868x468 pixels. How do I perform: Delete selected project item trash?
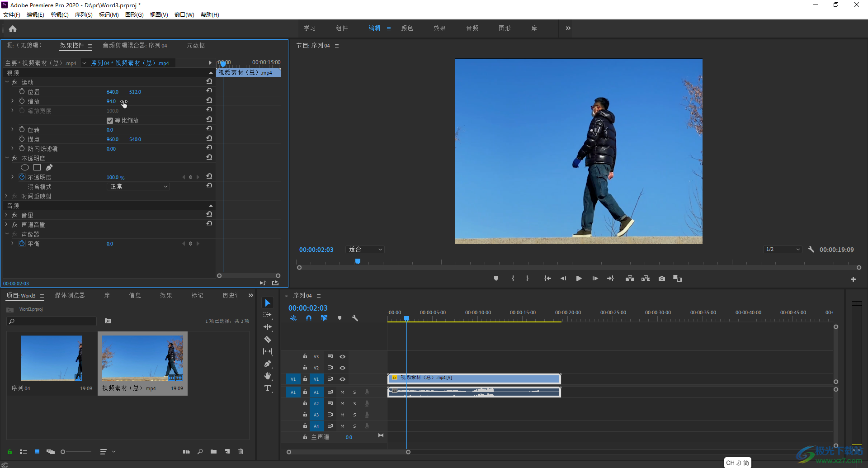[241, 451]
